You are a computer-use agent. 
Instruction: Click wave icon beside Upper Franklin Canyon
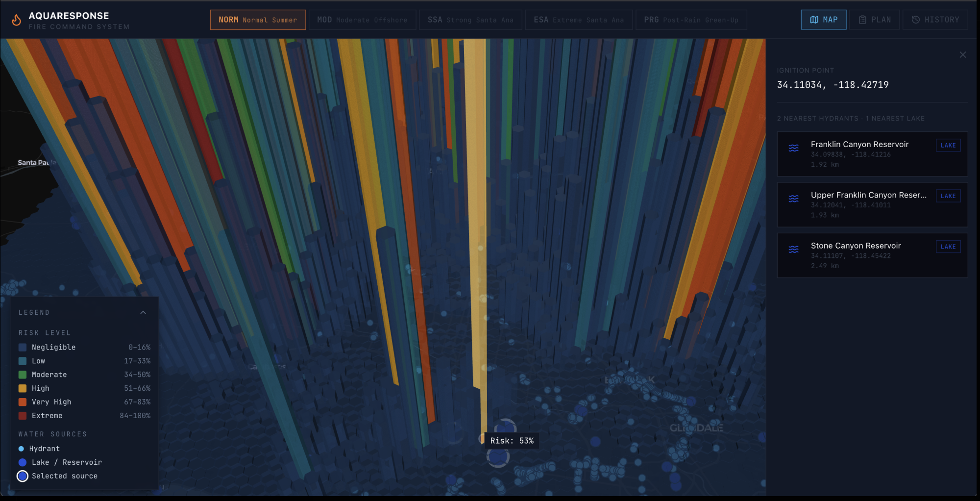794,199
